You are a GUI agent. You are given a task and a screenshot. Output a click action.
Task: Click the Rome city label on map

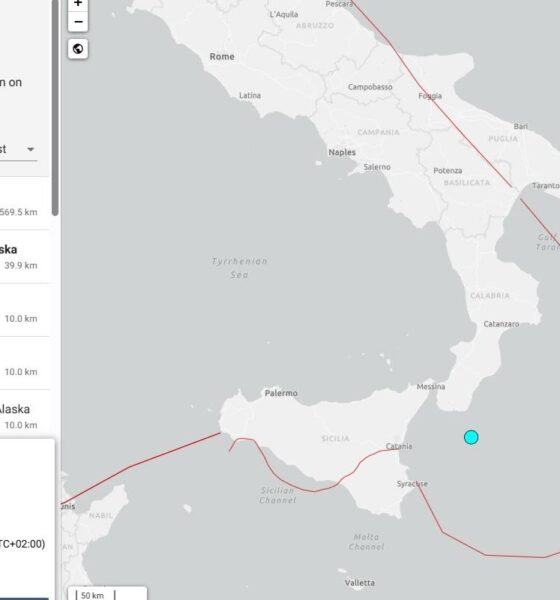pos(222,57)
